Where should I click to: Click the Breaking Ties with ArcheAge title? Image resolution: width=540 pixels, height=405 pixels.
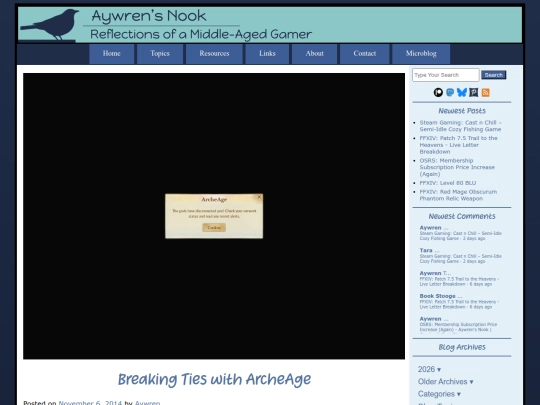pyautogui.click(x=214, y=379)
